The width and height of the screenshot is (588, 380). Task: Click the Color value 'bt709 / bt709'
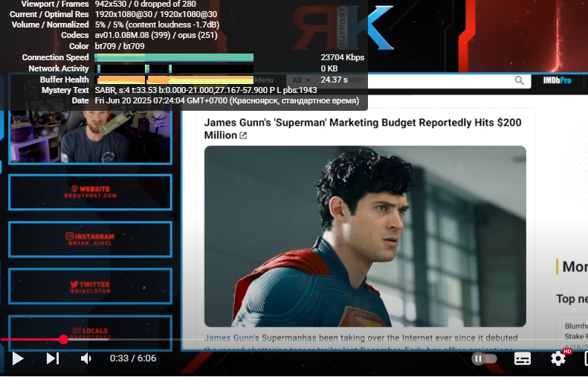tap(120, 46)
